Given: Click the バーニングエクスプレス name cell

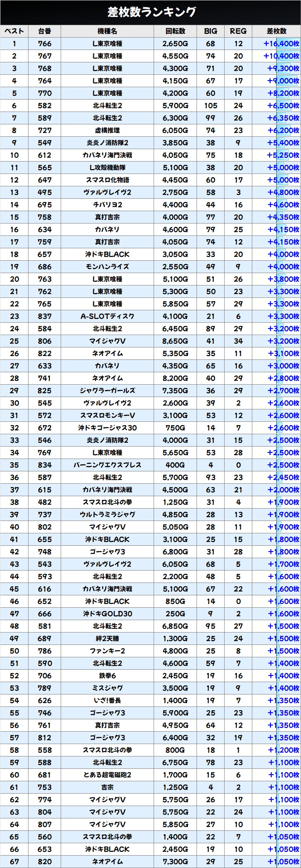Looking at the screenshot, I should coord(107,465).
